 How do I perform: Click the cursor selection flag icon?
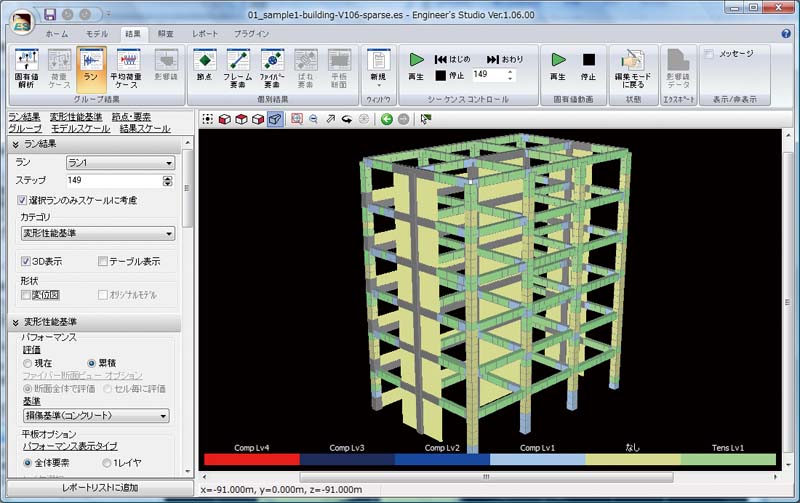coord(426,119)
